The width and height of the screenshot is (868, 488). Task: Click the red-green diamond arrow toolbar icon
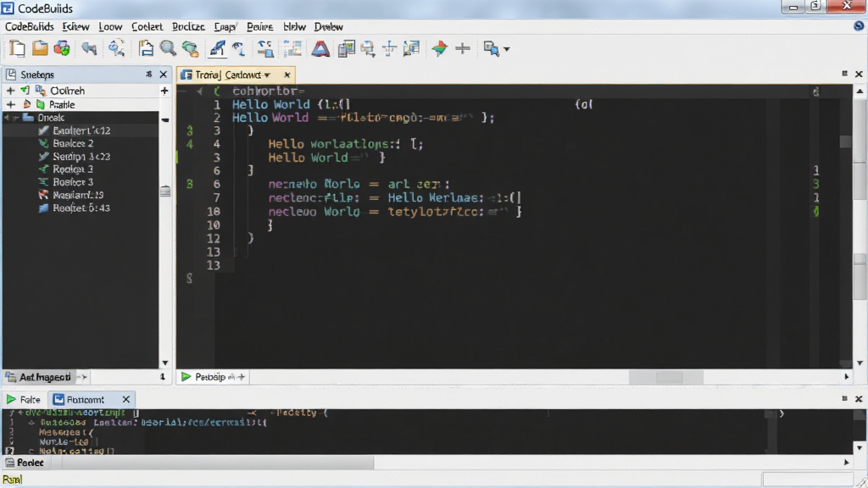pyautogui.click(x=440, y=48)
